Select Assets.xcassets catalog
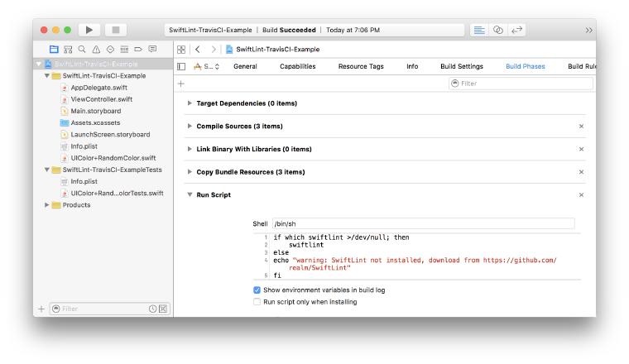This screenshot has width=629, height=364. click(95, 122)
